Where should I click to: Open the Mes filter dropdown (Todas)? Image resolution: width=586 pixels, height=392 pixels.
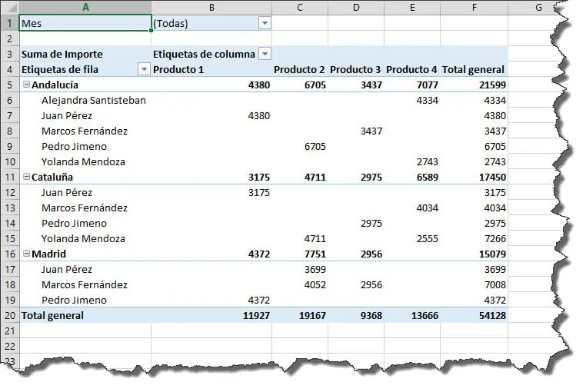click(265, 23)
